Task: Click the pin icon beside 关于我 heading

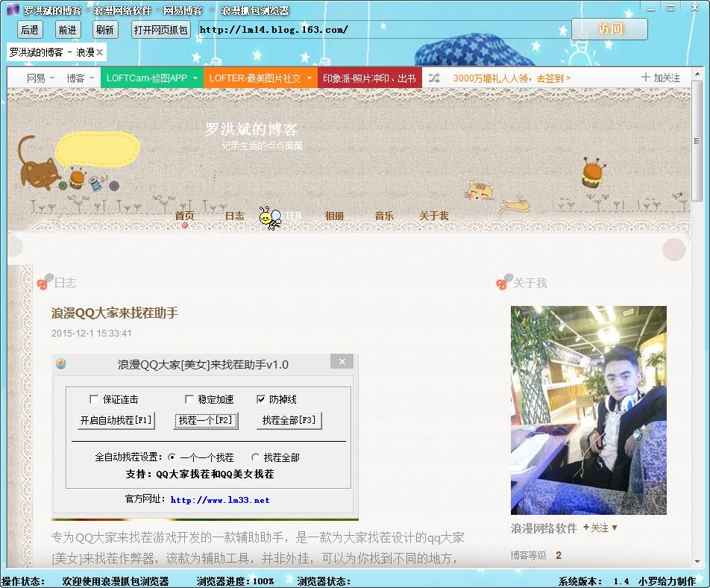Action: pos(503,283)
